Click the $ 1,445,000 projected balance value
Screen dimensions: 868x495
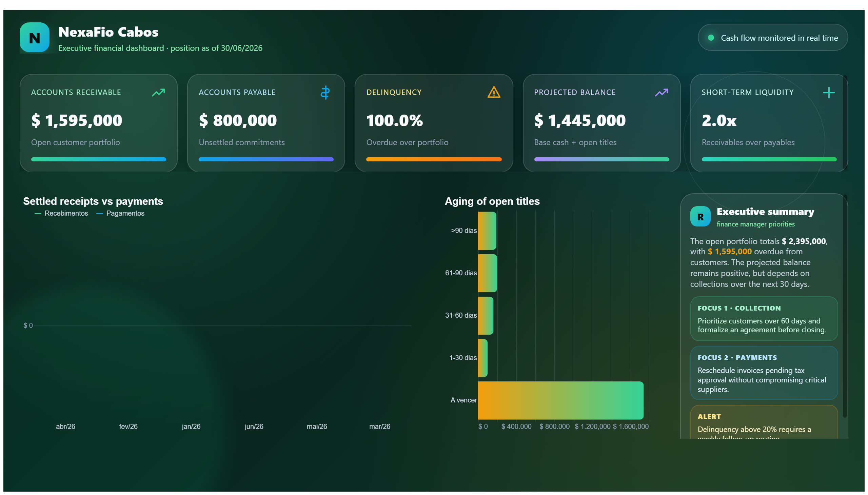[580, 121]
